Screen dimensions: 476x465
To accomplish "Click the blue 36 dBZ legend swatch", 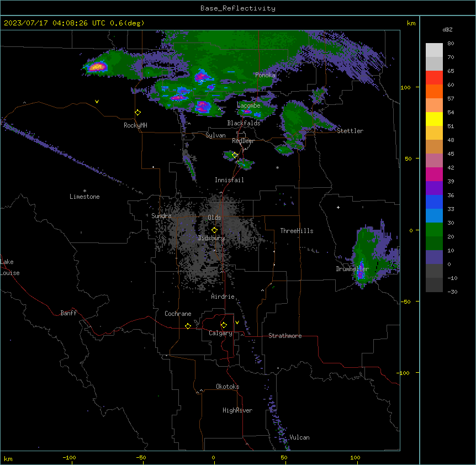I will [x=434, y=202].
